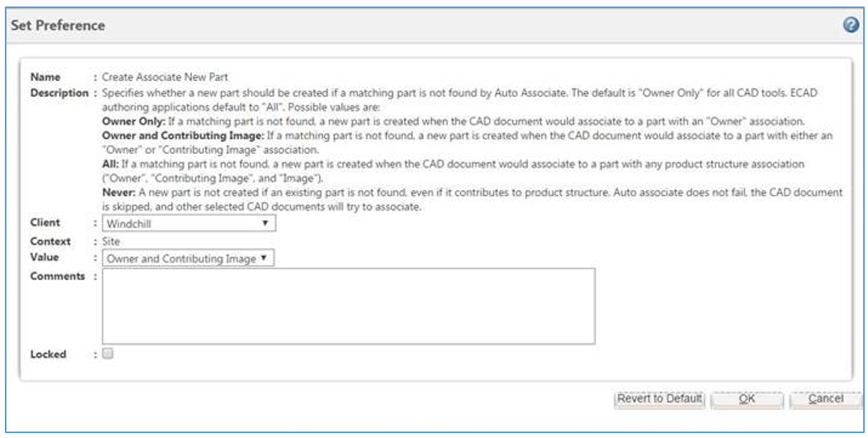This screenshot has width=868, height=438.
Task: Click the Set Preference title text
Action: [57, 25]
